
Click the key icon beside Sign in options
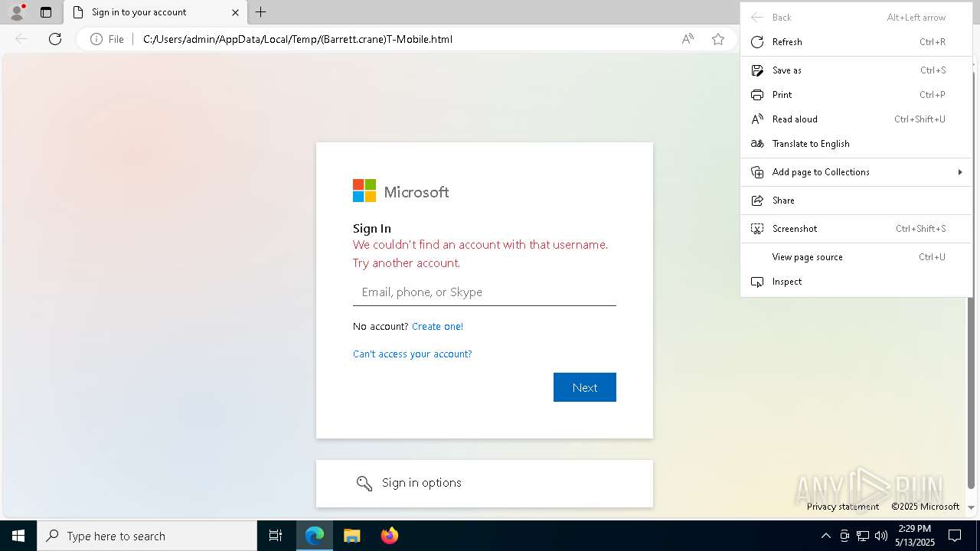(x=364, y=483)
